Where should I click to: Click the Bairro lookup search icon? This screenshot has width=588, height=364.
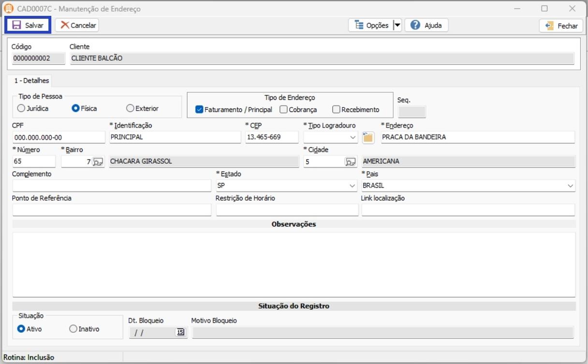pos(98,162)
